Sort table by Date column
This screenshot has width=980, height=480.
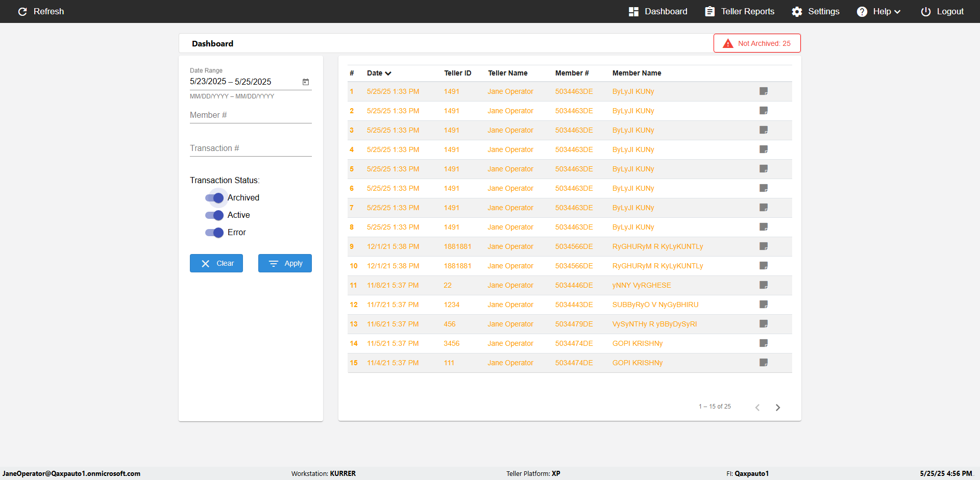point(379,73)
